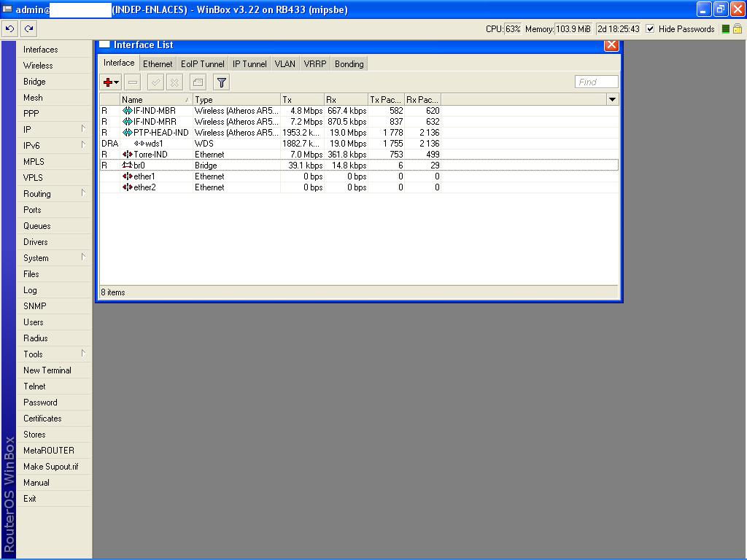Image resolution: width=747 pixels, height=560 pixels.
Task: Select the wds1 interface icon
Action: (x=139, y=144)
